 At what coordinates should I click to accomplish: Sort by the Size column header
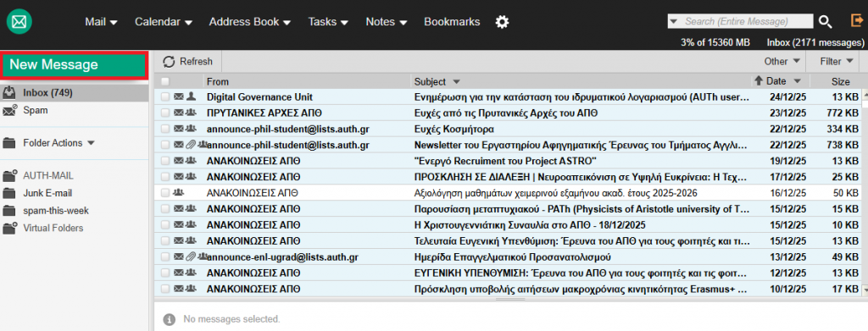click(840, 81)
